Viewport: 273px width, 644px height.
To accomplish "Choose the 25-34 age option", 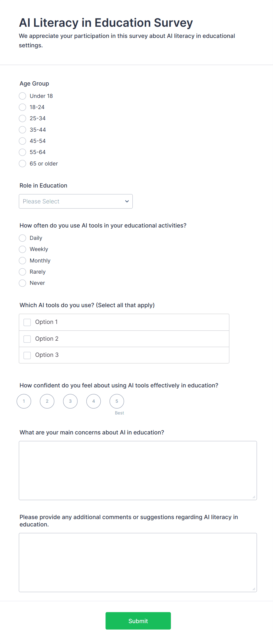I will coord(23,118).
